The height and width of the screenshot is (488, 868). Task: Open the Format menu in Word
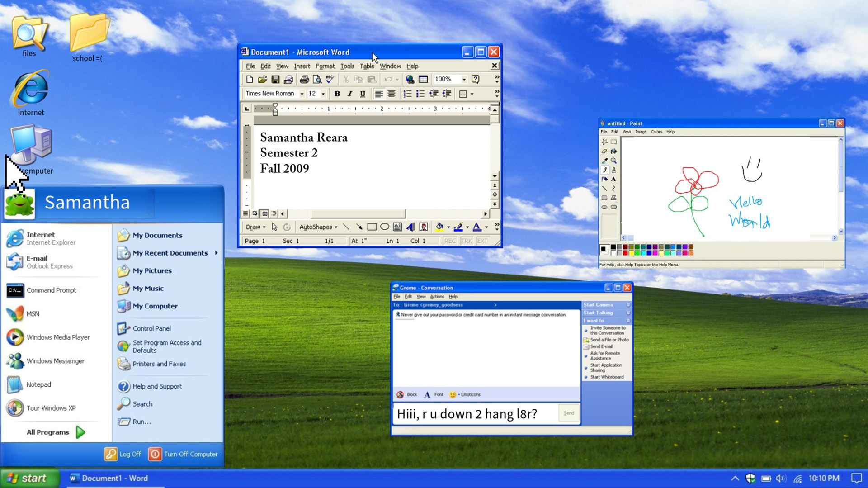tap(325, 66)
